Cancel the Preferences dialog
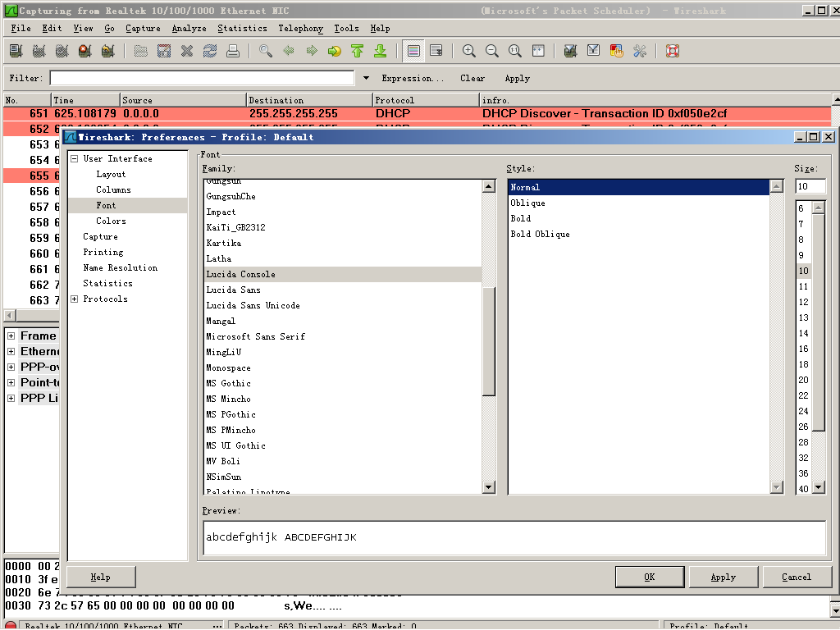The height and width of the screenshot is (630, 840). [x=797, y=577]
